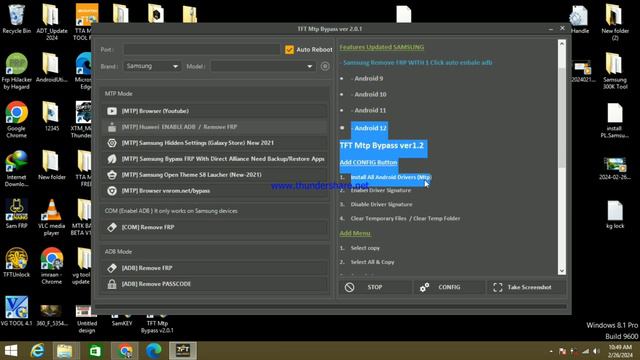This screenshot has height=360, width=640.
Task: Open the SamKEY desktop icon
Action: tap(122, 320)
